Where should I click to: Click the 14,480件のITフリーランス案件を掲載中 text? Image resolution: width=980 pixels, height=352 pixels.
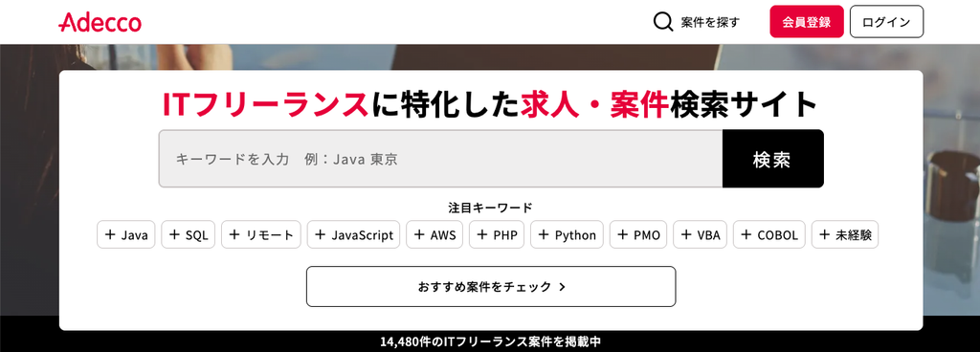pyautogui.click(x=491, y=342)
